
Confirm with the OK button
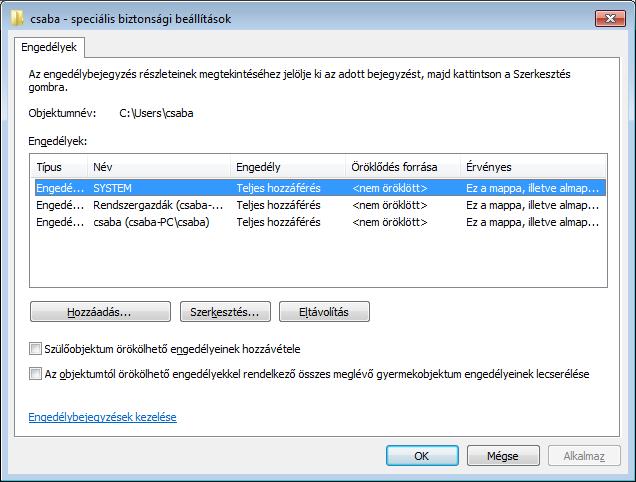point(422,456)
